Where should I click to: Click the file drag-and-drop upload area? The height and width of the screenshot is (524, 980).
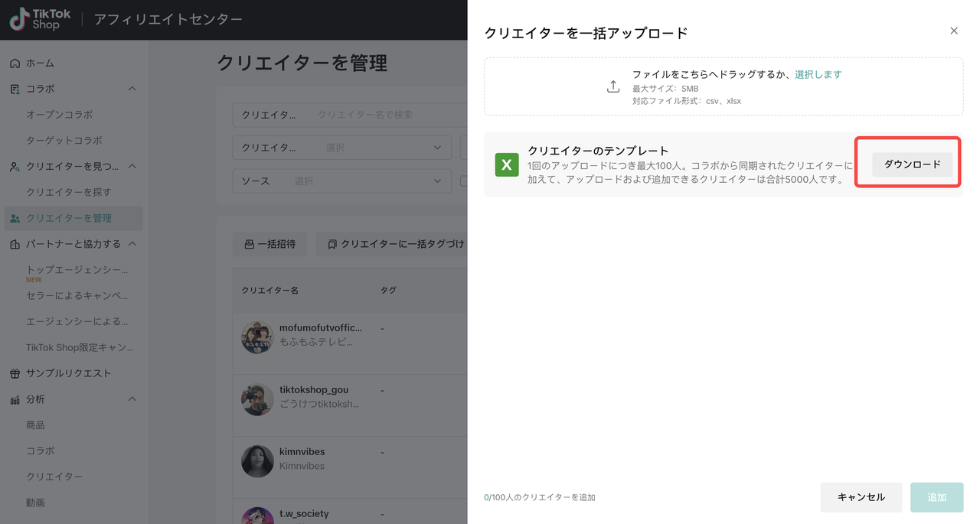[x=724, y=86]
